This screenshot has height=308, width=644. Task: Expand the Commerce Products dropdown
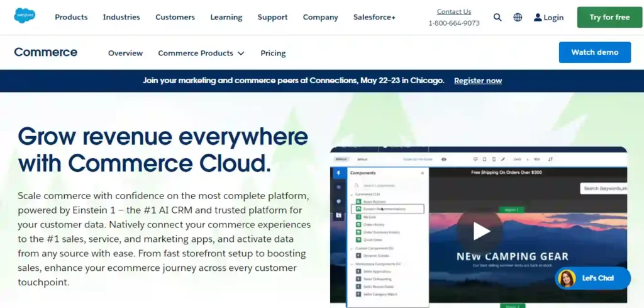201,53
